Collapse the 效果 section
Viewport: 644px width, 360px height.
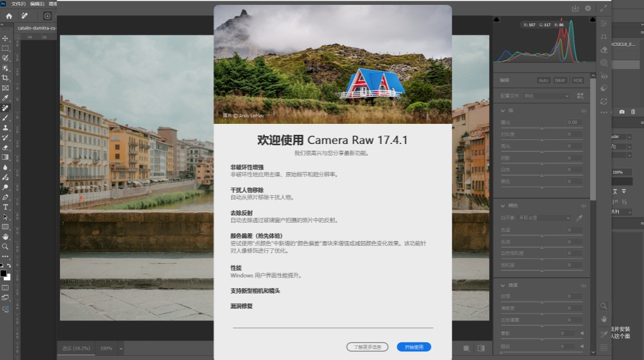[503, 286]
